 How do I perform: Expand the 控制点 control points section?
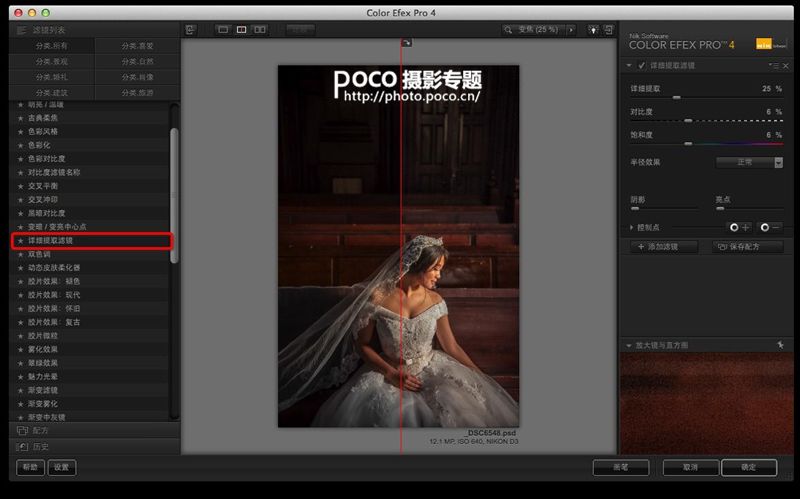(x=631, y=228)
